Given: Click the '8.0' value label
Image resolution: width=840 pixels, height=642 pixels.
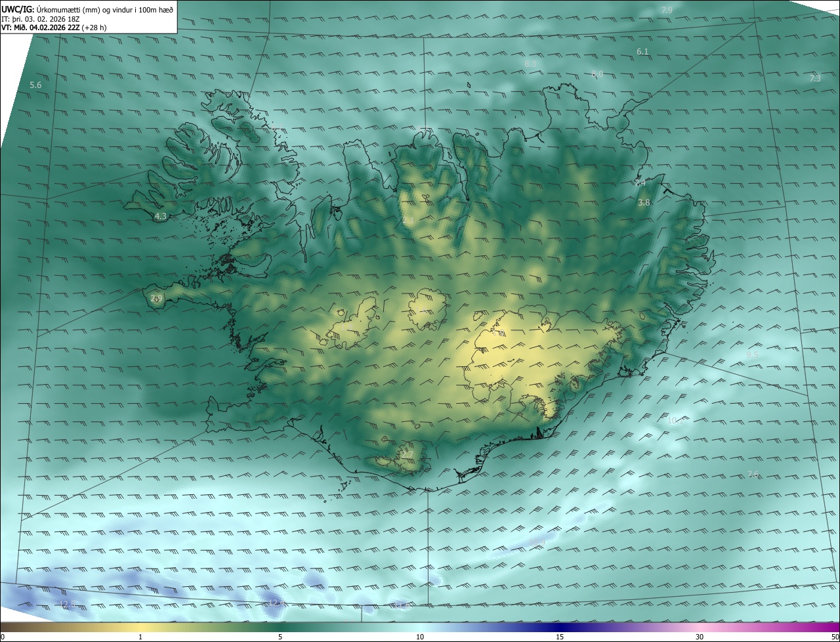Looking at the screenshot, I should pos(597,74).
